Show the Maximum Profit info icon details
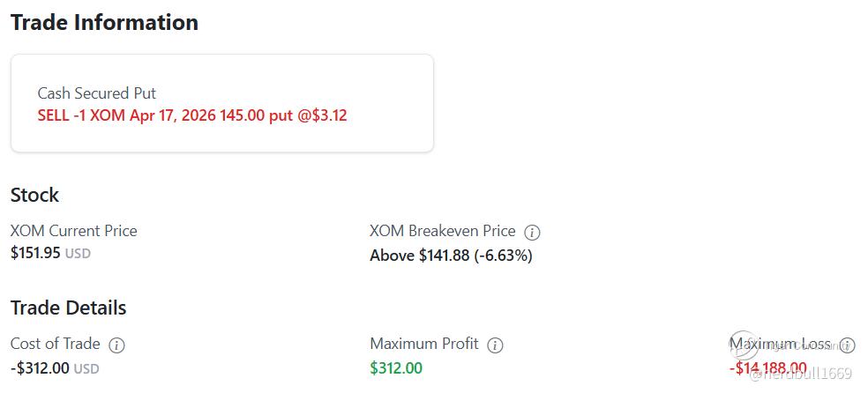The image size is (868, 393). (495, 345)
